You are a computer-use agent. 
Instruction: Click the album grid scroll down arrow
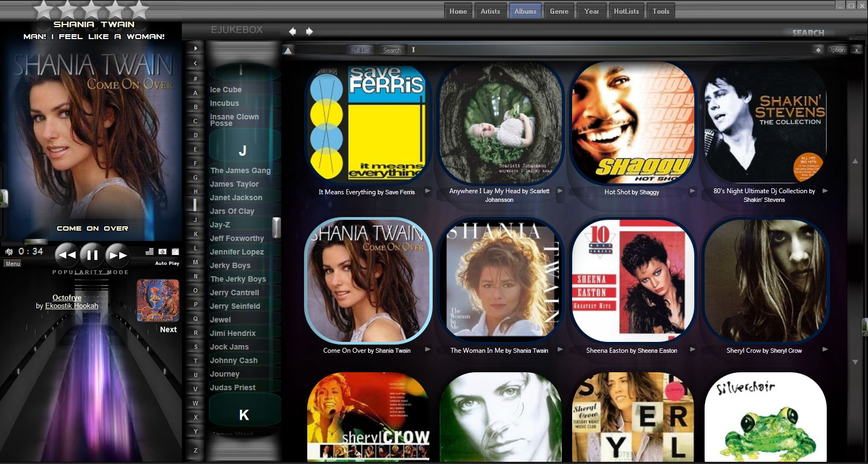tap(856, 362)
